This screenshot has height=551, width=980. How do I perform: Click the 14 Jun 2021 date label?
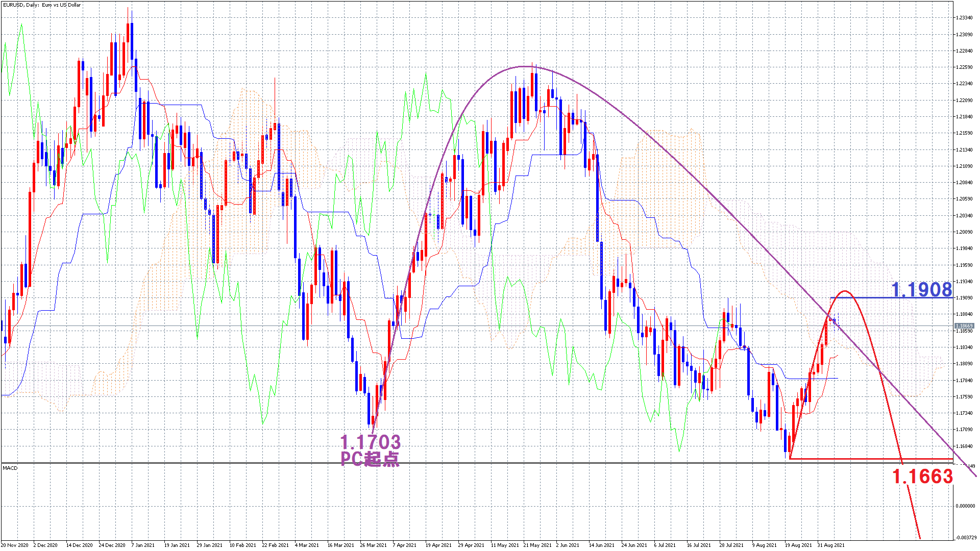click(602, 545)
